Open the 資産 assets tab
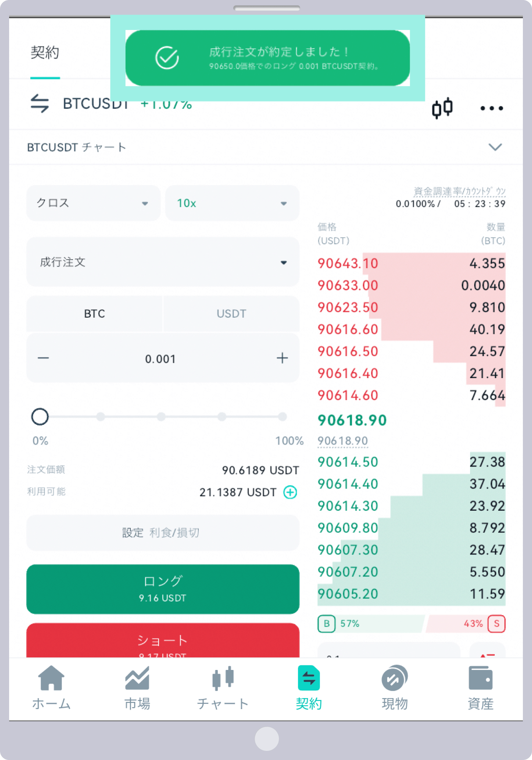This screenshot has height=760, width=532. tap(480, 689)
